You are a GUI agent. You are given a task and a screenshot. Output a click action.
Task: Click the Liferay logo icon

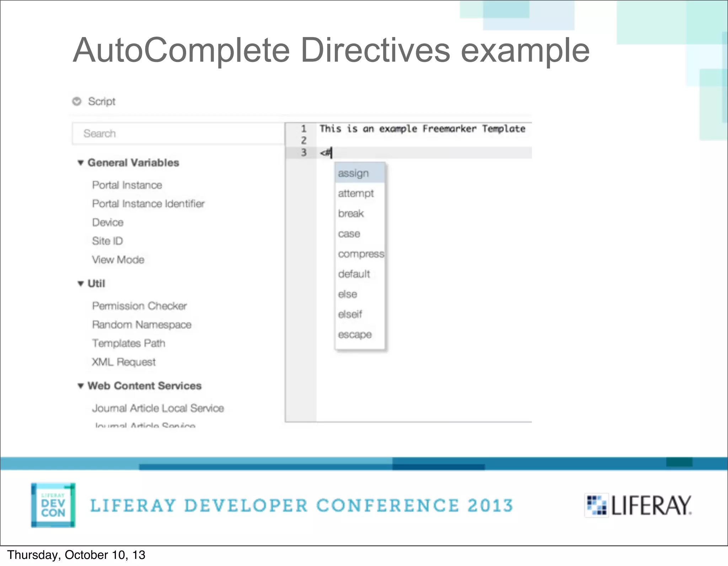coord(597,505)
